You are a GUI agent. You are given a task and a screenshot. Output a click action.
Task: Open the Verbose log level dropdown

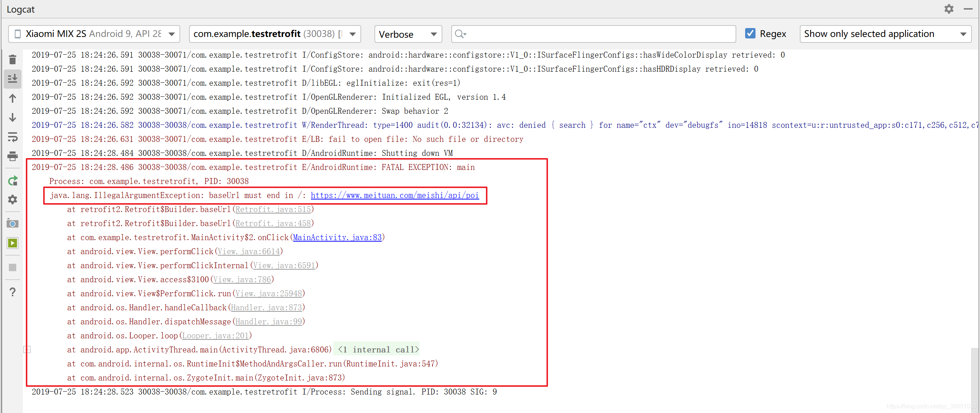pos(408,34)
